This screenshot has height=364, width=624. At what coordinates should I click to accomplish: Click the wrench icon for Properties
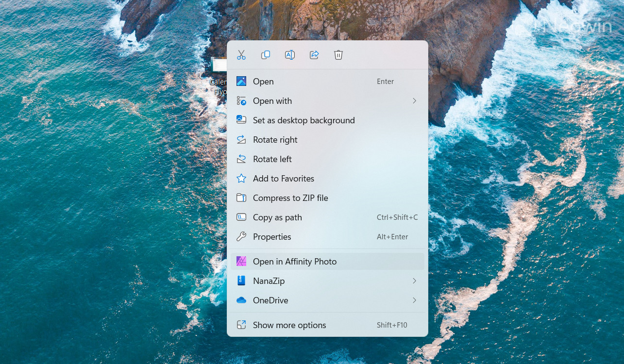[x=241, y=237]
